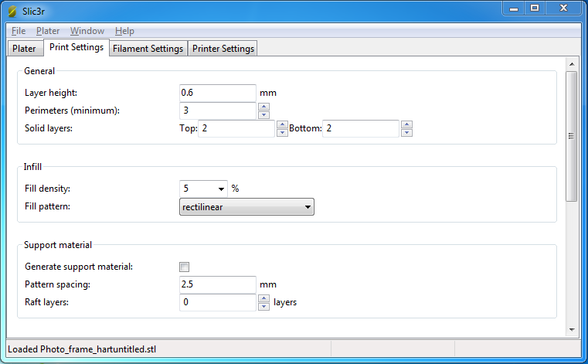Screen dimensions: 588x364
Task: Increase Raft layers with up arrow
Action: [264, 298]
